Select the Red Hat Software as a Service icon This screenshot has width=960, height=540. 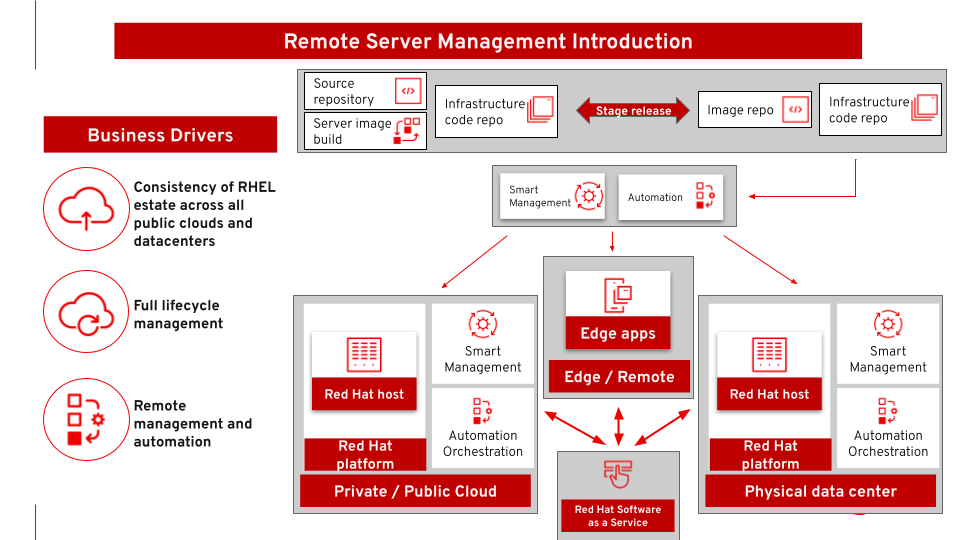(x=617, y=475)
